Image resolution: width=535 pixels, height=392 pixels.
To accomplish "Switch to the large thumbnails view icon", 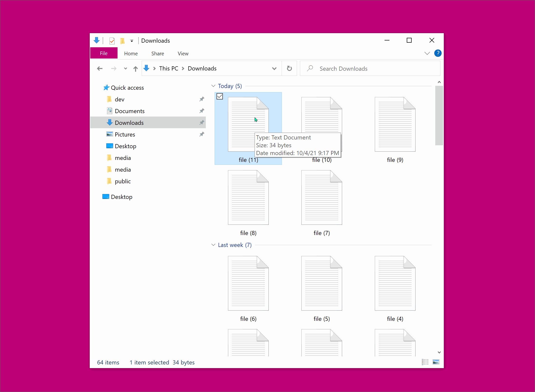I will pyautogui.click(x=436, y=362).
